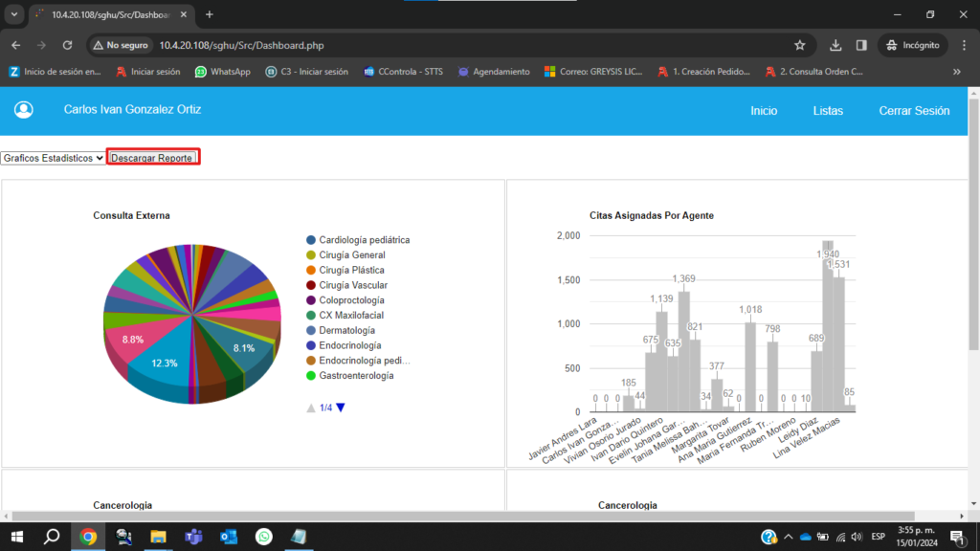Screen dimensions: 980x551
Task: Open the Listas navigation menu item
Action: pos(828,111)
